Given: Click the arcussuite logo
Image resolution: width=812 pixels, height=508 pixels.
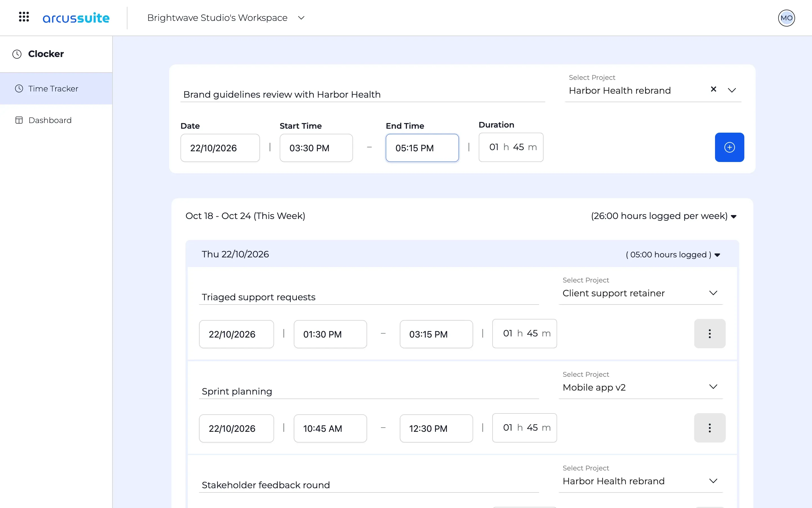Looking at the screenshot, I should pyautogui.click(x=76, y=18).
